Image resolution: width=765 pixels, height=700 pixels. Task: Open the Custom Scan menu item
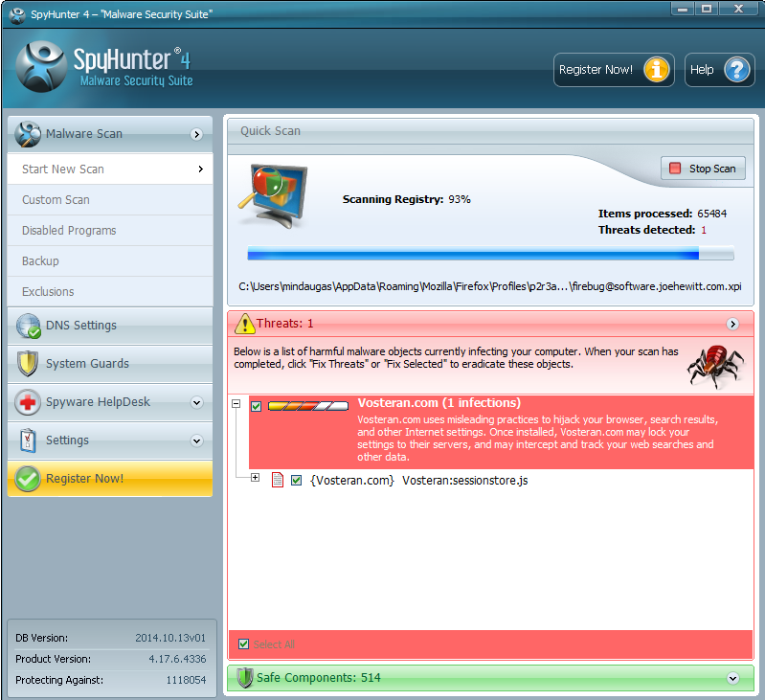tap(56, 200)
